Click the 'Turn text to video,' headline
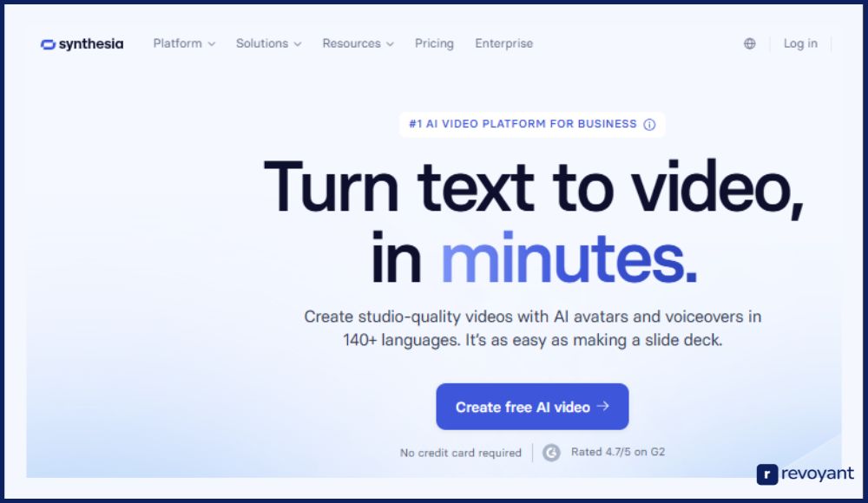 [x=534, y=187]
